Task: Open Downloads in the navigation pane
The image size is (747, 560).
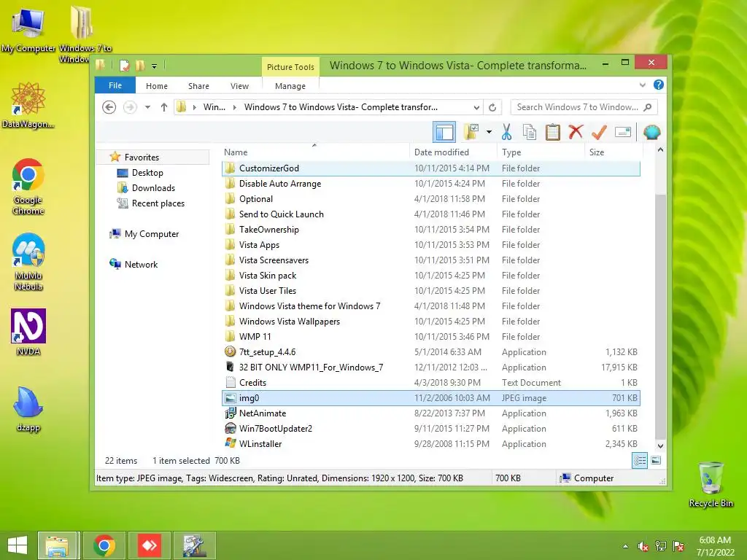Action: pyautogui.click(x=153, y=187)
